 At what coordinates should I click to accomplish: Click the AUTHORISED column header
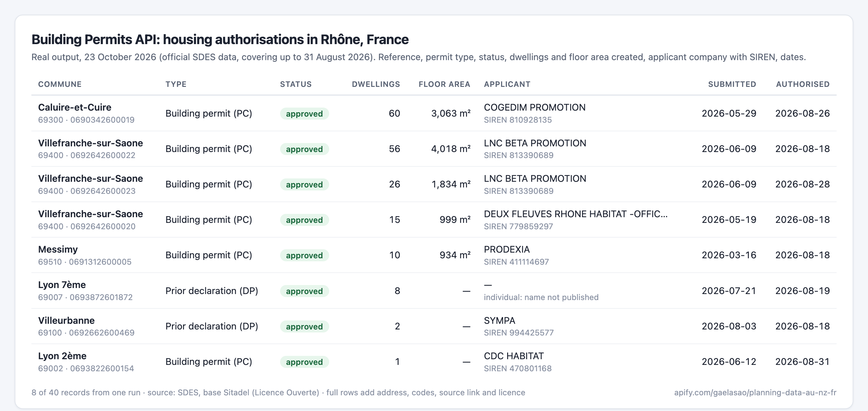(803, 84)
